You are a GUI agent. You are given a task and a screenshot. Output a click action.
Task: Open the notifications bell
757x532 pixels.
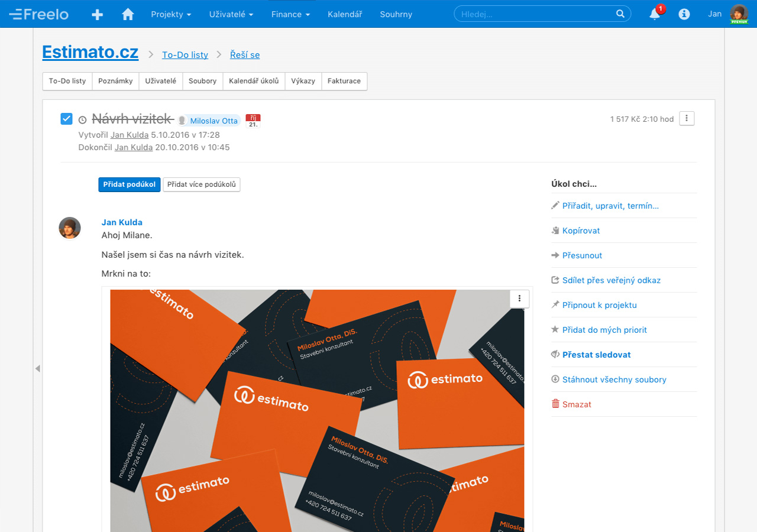655,14
